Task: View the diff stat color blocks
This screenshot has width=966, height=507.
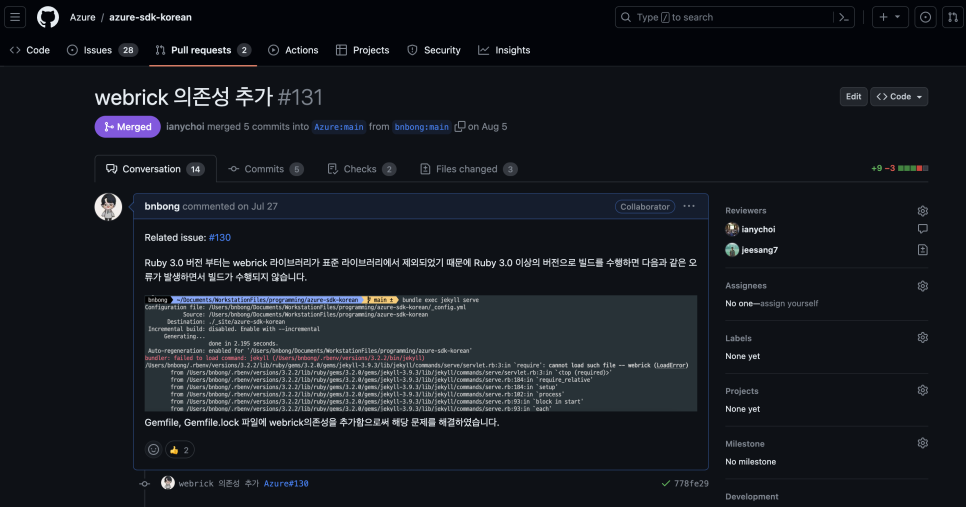Action: 913,168
